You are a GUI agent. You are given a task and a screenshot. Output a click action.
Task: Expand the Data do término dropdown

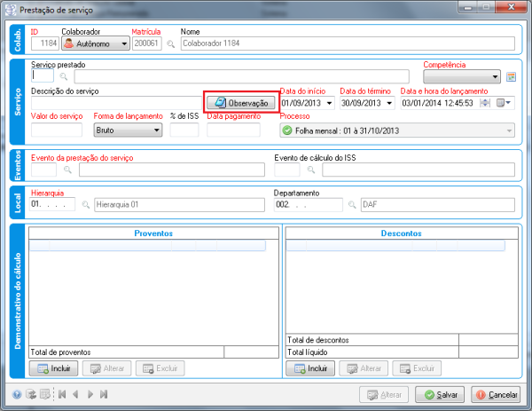(x=389, y=103)
